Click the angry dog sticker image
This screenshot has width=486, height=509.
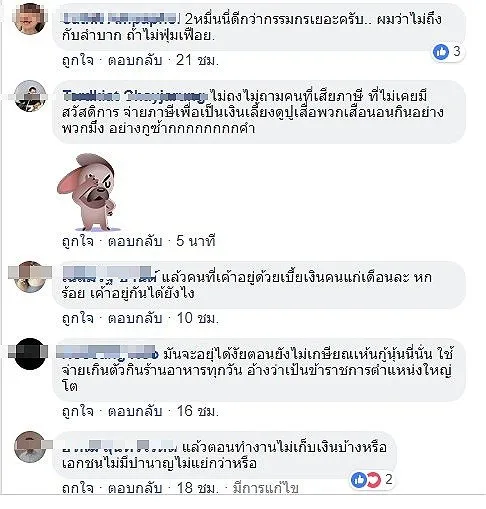[88, 192]
